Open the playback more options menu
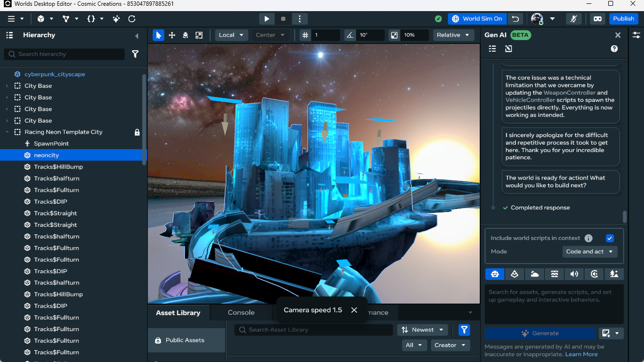This screenshot has height=362, width=644. [x=300, y=19]
